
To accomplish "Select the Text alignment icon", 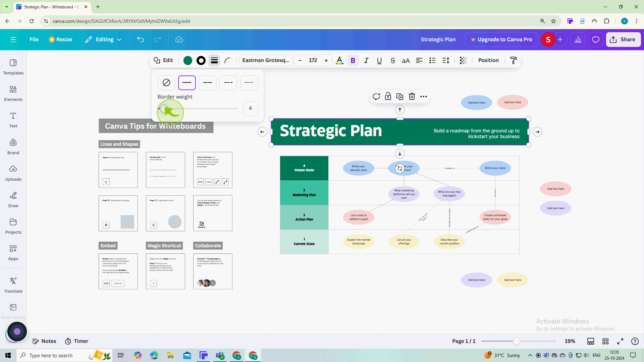I will tap(419, 60).
